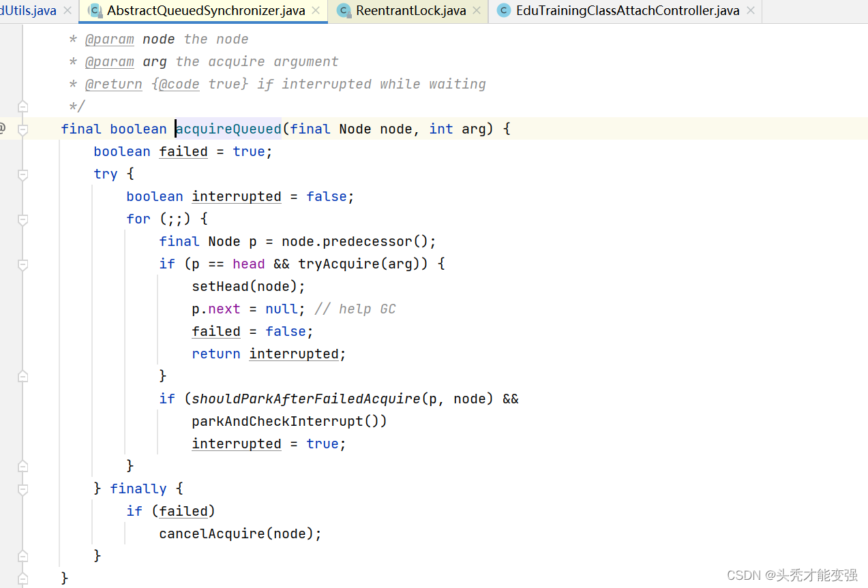Close the dUtils.java tab
This screenshot has width=868, height=588.
(x=68, y=10)
